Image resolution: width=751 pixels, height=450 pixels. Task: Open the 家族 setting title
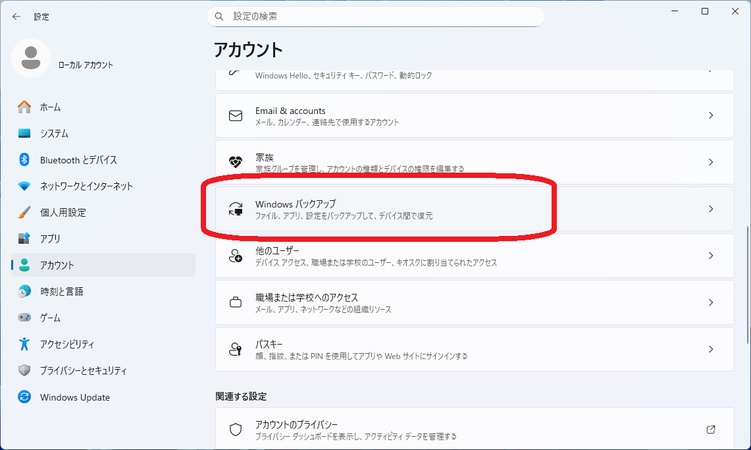coord(264,157)
